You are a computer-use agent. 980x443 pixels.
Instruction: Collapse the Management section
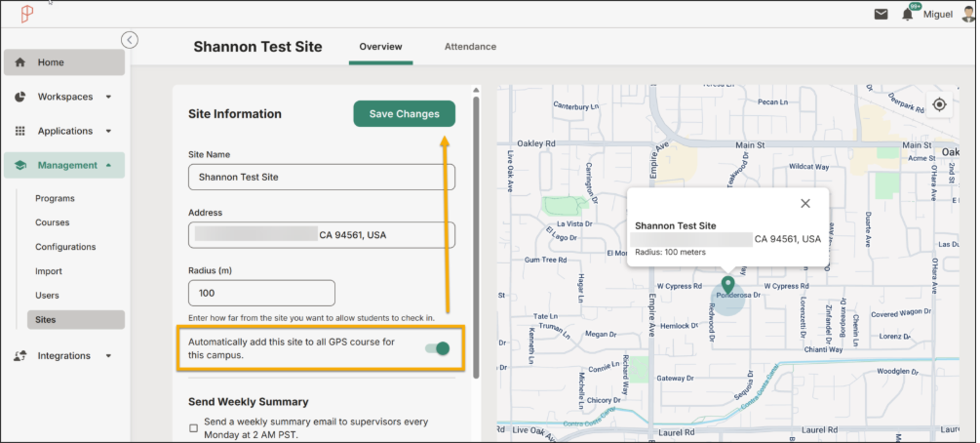point(64,165)
